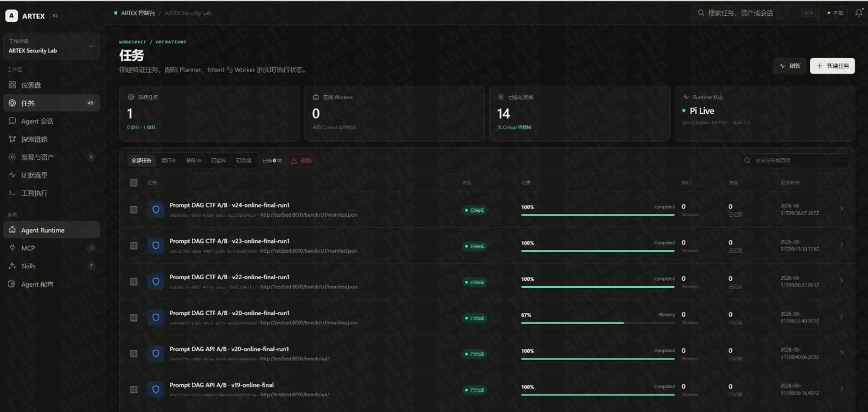Switch to the 已完成 filter tab
The image size is (868, 412).
point(244,160)
